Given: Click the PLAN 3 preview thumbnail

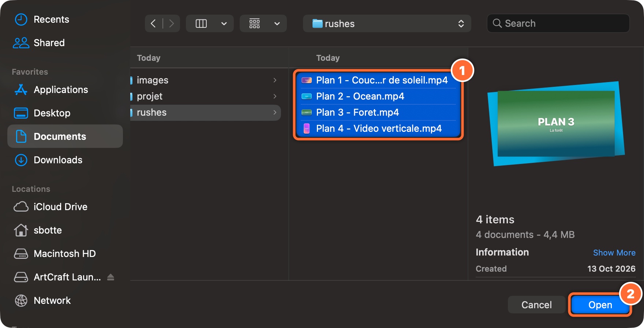Looking at the screenshot, I should pyautogui.click(x=556, y=124).
